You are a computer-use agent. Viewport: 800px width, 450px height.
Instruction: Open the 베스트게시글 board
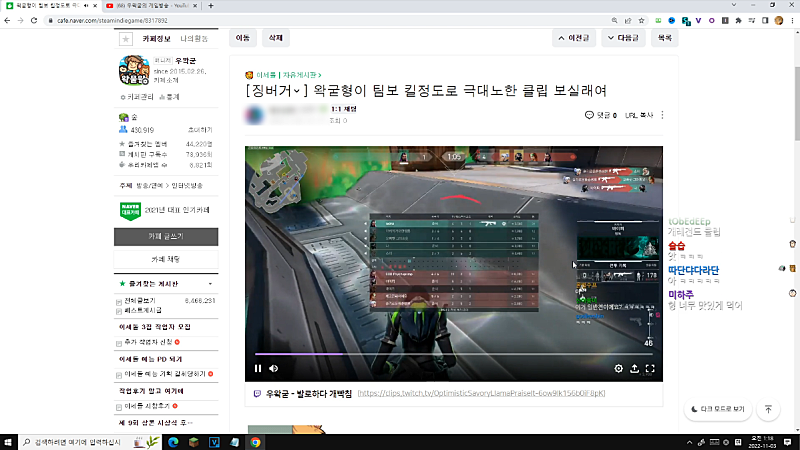143,310
